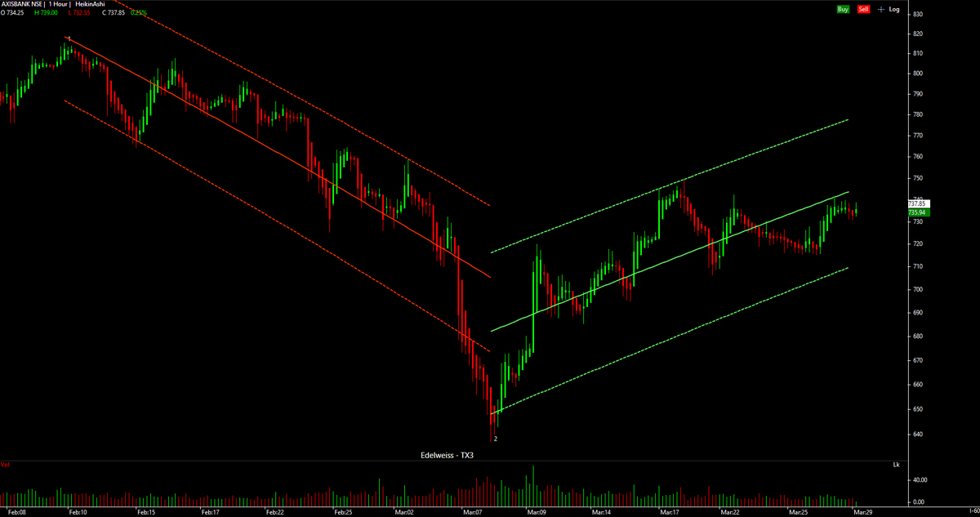
Task: Click the 800 price axis label
Action: [x=917, y=74]
